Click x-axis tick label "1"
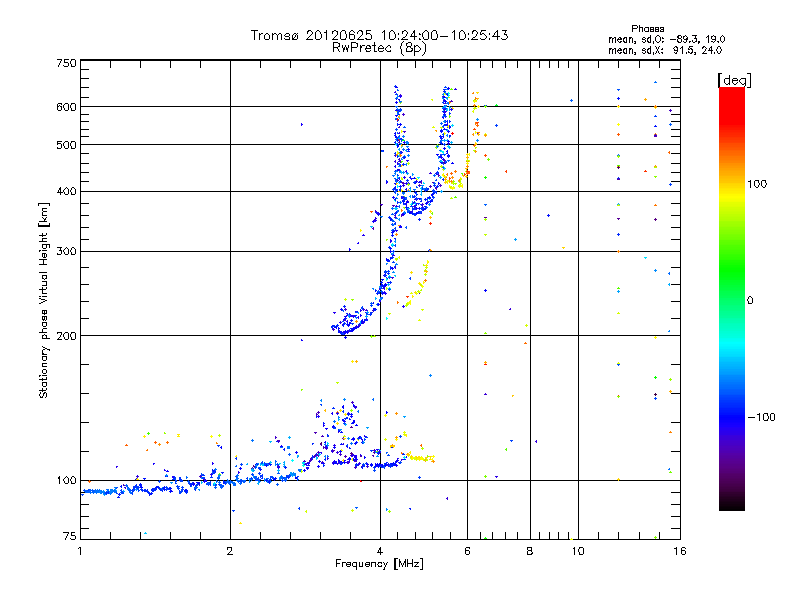The image size is (800, 600). point(80,551)
